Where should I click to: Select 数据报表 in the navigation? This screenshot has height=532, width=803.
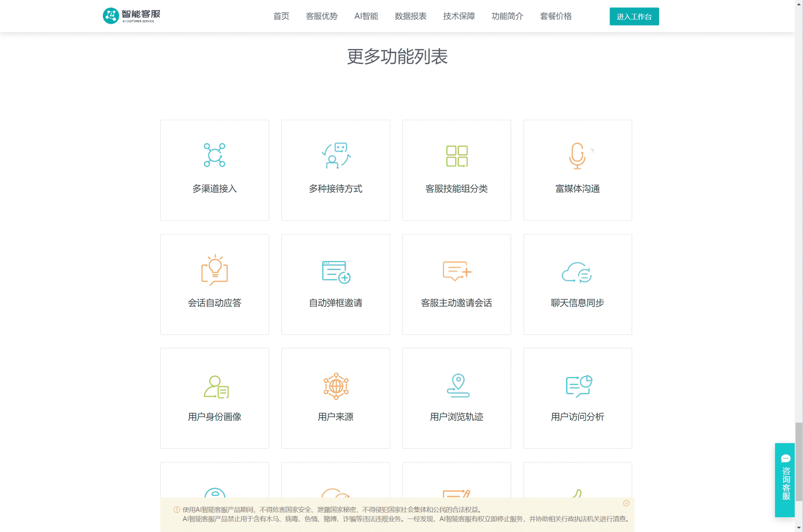point(410,16)
